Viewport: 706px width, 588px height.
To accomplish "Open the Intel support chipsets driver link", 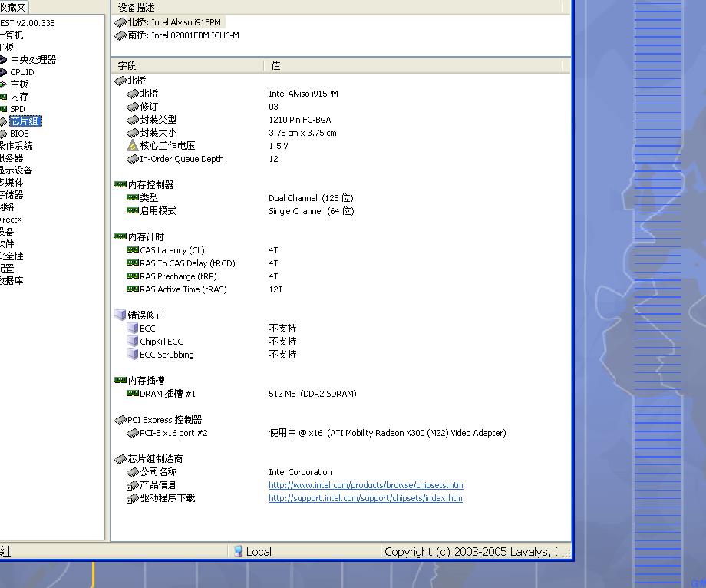I will [365, 498].
